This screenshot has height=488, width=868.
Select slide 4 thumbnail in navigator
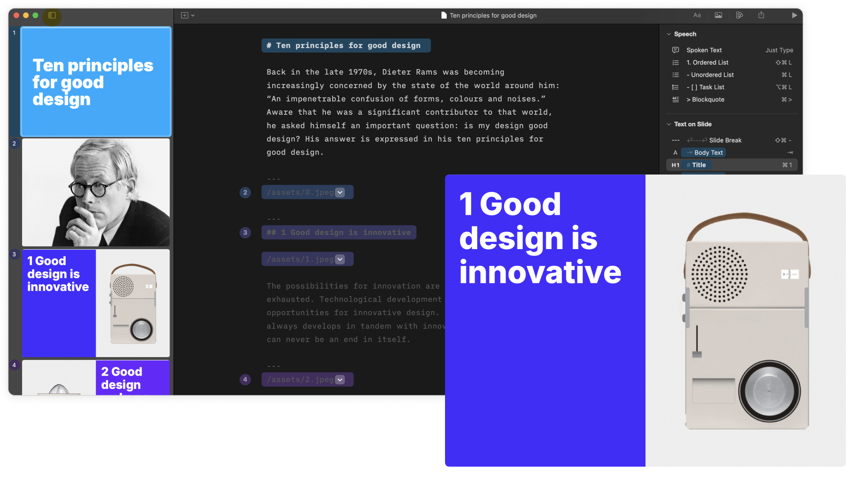click(96, 377)
